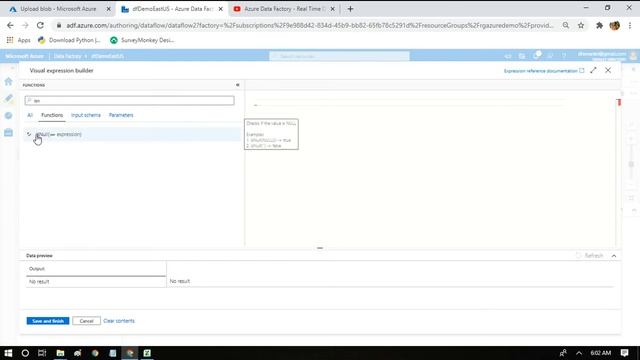Open Chrome from taskbar
Image resolution: width=640 pixels, height=360 pixels.
coord(95,353)
